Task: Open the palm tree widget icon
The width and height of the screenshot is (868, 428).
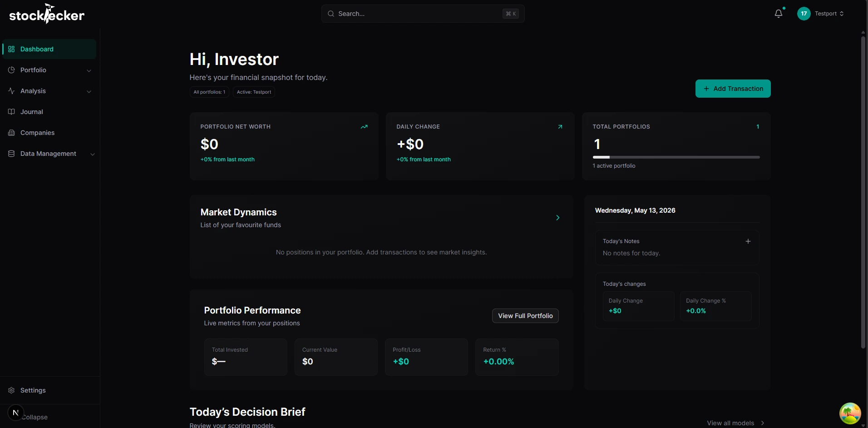Action: [x=850, y=413]
